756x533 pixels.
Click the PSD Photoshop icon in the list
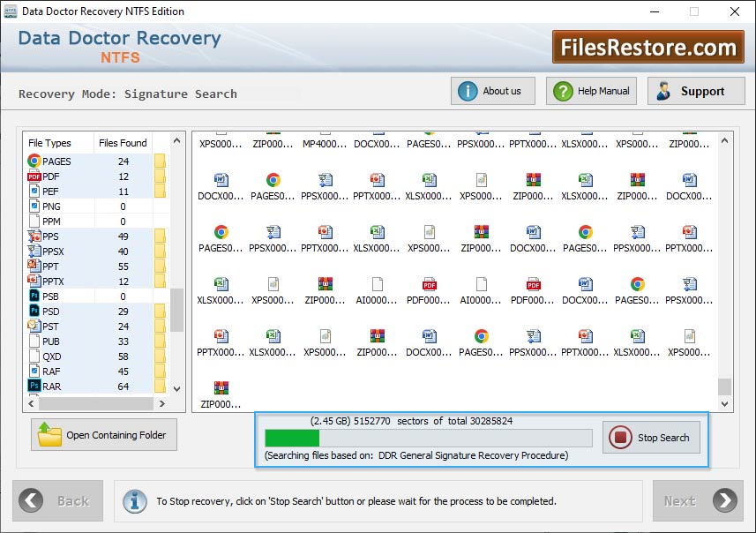pyautogui.click(x=34, y=312)
